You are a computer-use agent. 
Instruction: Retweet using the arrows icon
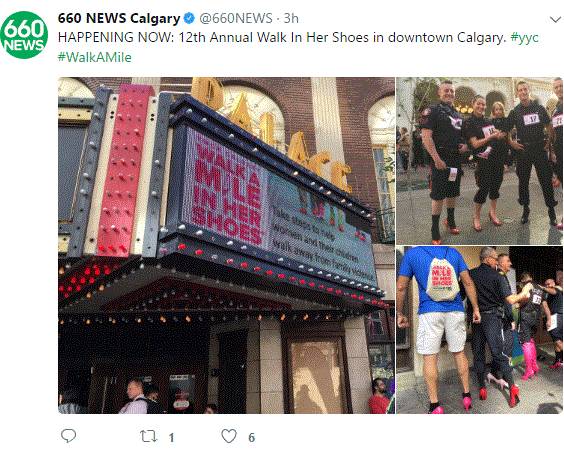tap(148, 436)
